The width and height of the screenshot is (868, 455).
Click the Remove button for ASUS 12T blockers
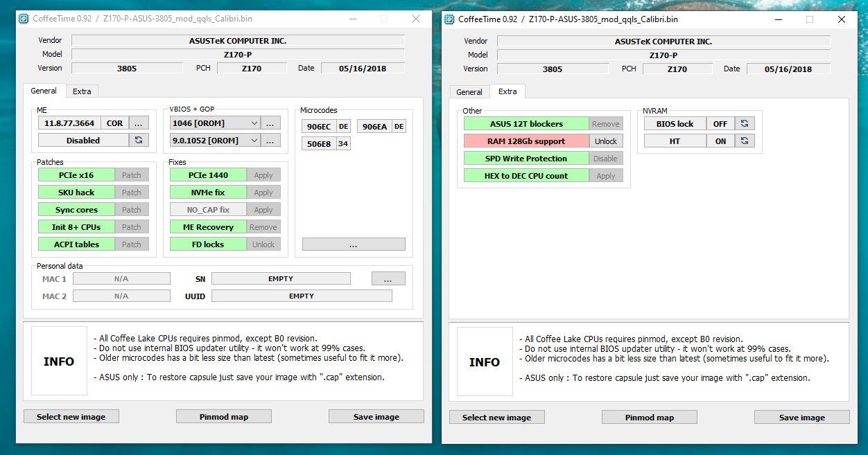[606, 124]
